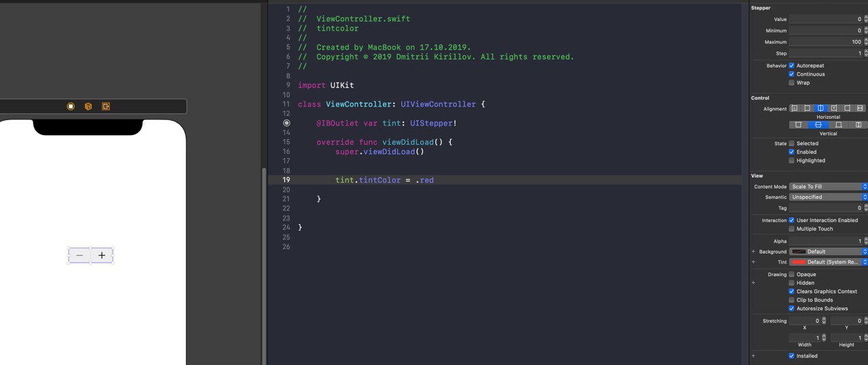Check the Hidden checkbox

[x=791, y=283]
